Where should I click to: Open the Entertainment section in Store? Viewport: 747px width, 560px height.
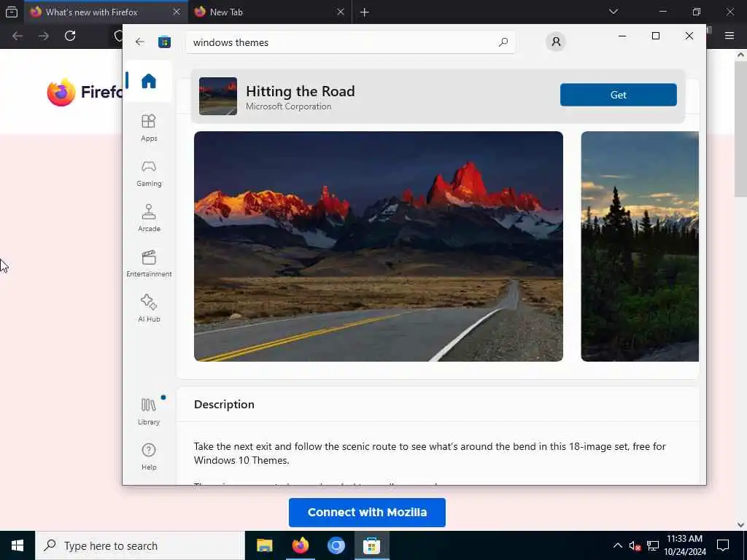click(149, 264)
